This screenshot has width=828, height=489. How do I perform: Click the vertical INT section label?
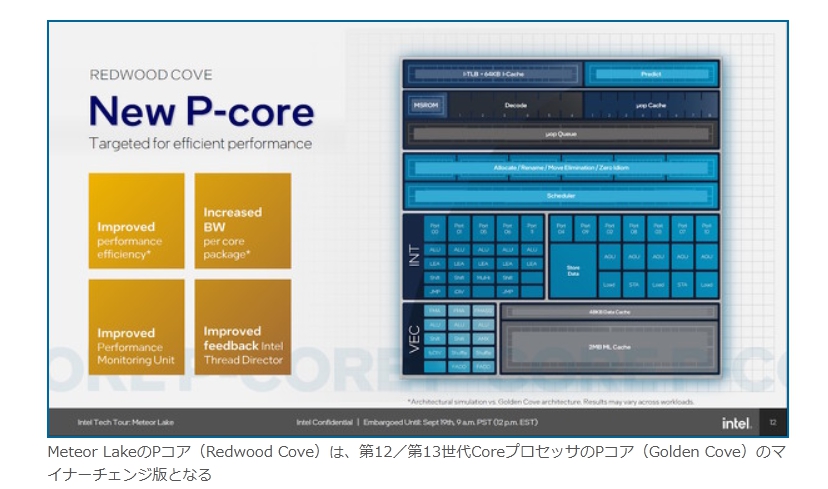[413, 255]
